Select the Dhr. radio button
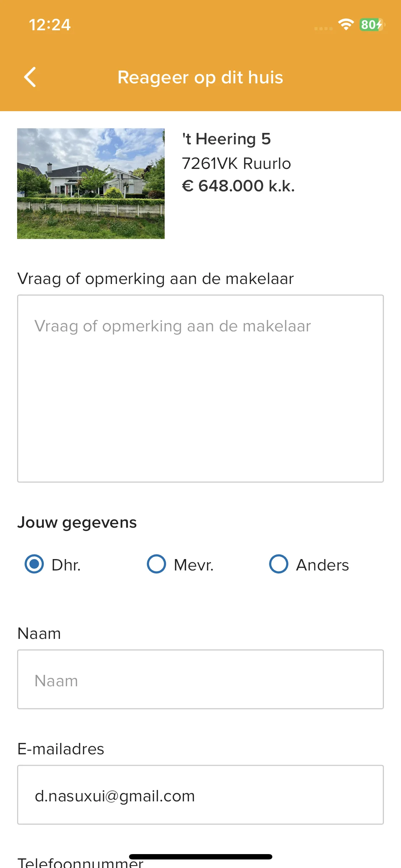401x868 pixels. tap(34, 564)
